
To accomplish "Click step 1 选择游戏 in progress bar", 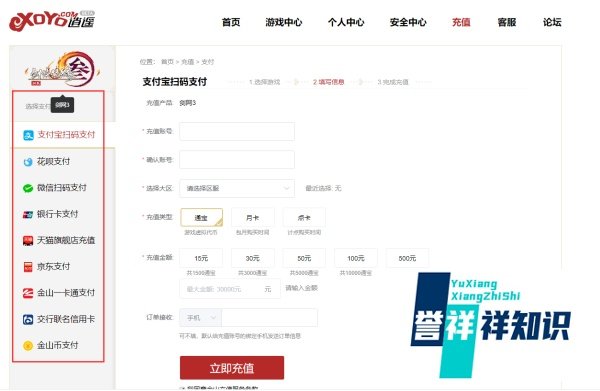I will point(264,82).
